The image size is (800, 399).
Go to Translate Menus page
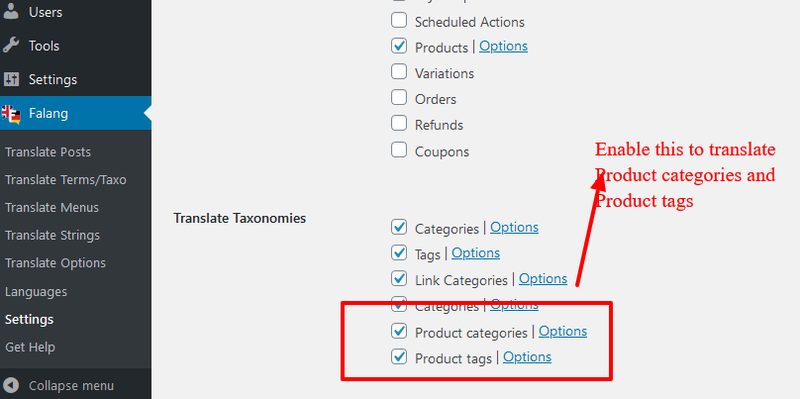click(x=52, y=208)
